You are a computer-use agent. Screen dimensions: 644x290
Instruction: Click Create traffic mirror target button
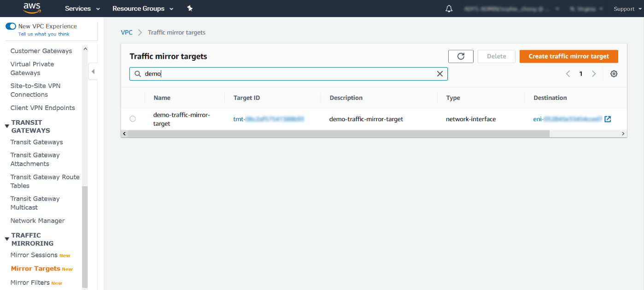(568, 56)
